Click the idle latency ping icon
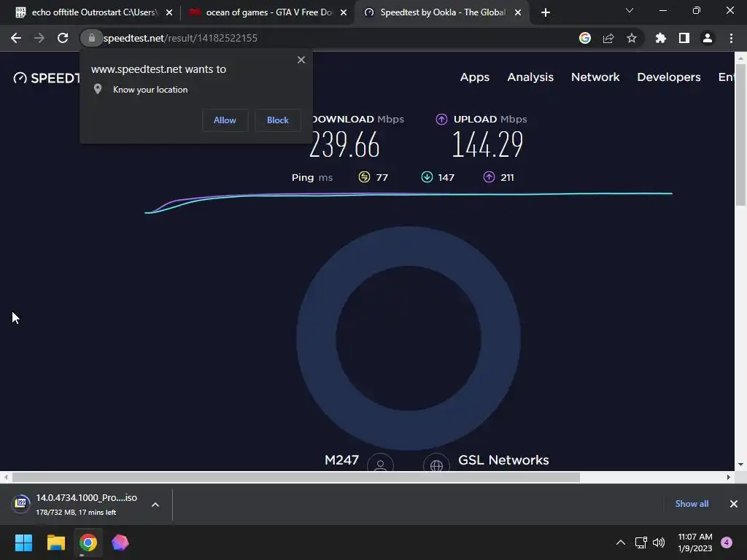This screenshot has height=560, width=747. [364, 177]
